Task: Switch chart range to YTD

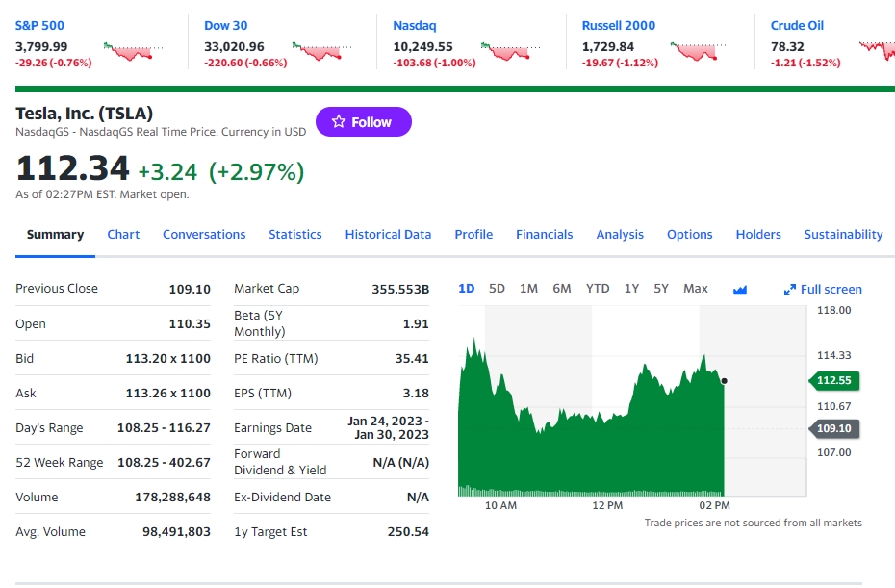Action: pos(598,289)
